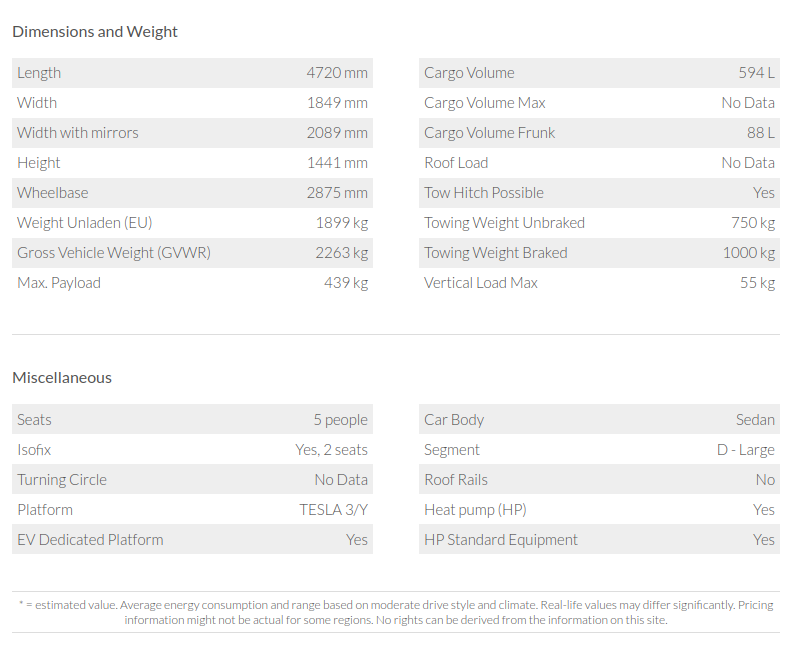Click the Wheelbase label
This screenshot has height=648, width=801.
point(52,193)
